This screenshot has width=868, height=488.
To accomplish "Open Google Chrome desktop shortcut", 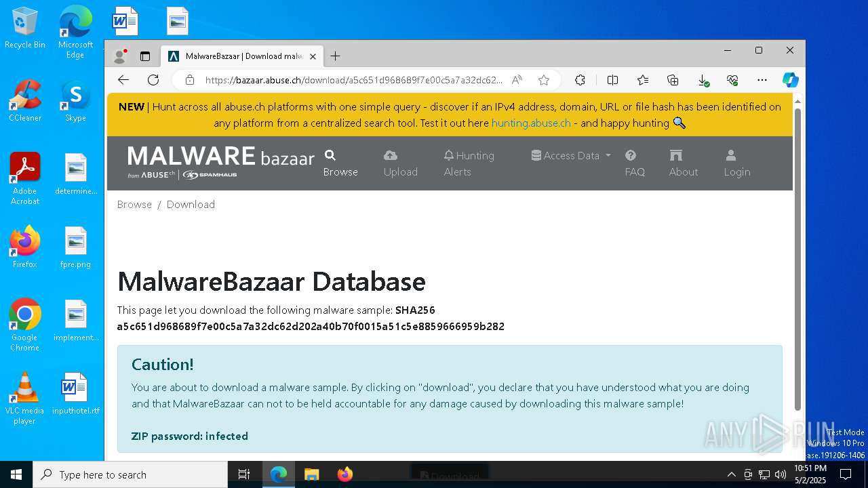I will [x=25, y=325].
